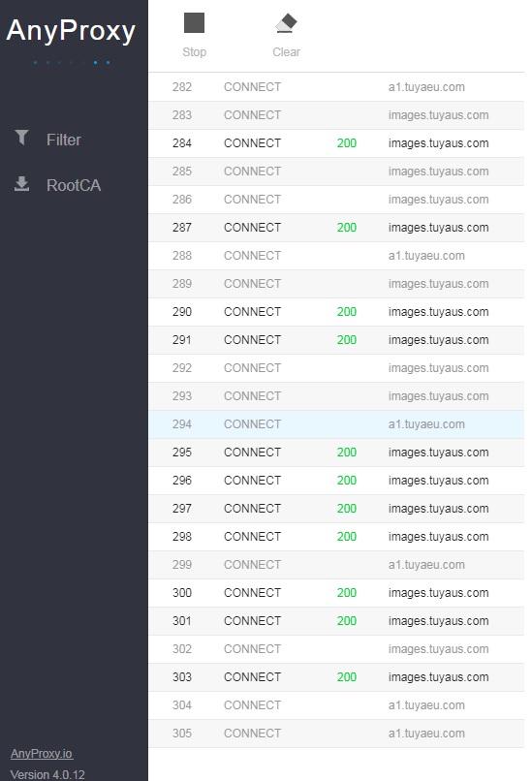
Task: Open request 300 details
Action: click(336, 593)
